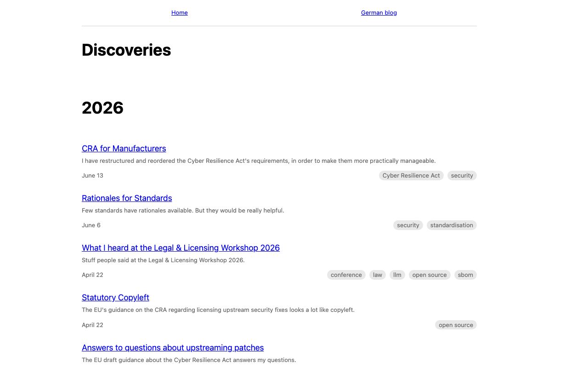Click the Discoveries page heading
This screenshot has height=368, width=588.
(126, 50)
